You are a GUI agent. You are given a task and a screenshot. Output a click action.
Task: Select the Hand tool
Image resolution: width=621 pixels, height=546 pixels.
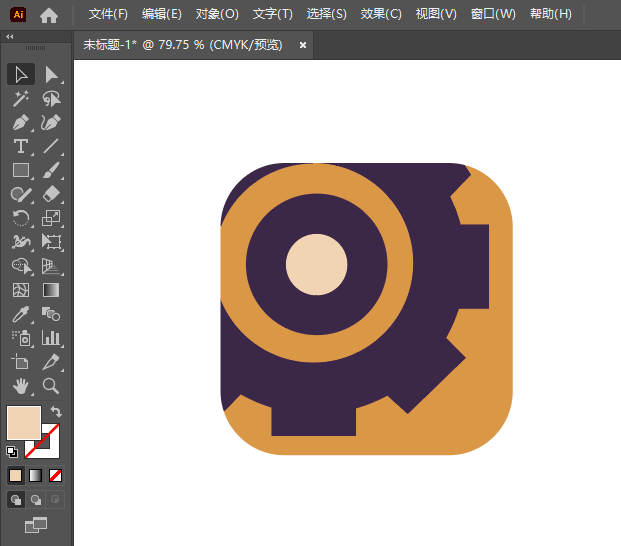(x=21, y=386)
